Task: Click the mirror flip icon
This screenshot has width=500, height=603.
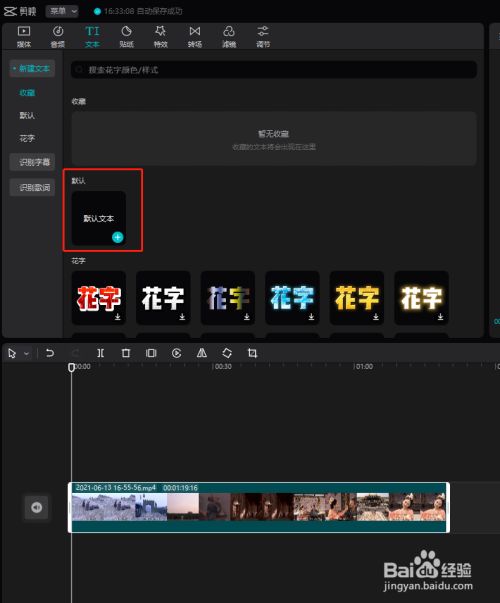Action: (x=202, y=353)
